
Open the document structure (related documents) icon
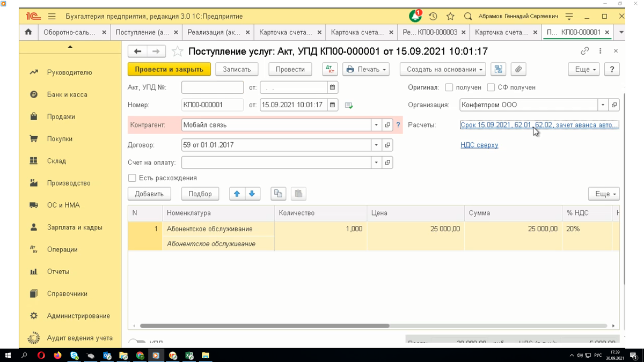499,69
